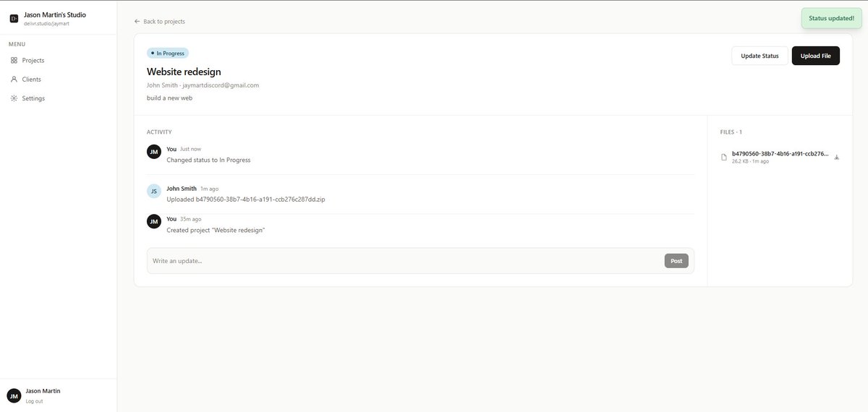
Task: Click the jaymartdiscord@gmail.com client text
Action: pyautogui.click(x=221, y=85)
